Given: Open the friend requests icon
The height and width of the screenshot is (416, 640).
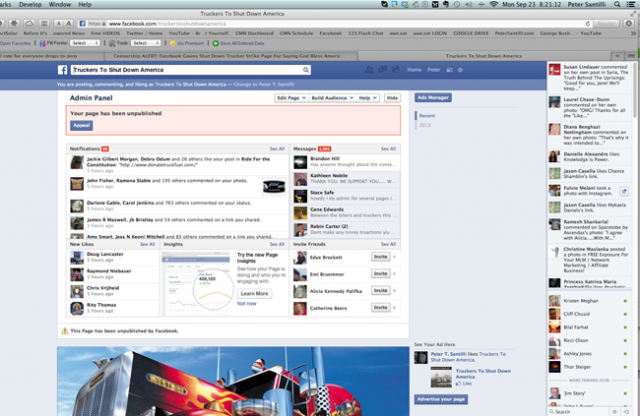Looking at the screenshot, I should [x=369, y=70].
